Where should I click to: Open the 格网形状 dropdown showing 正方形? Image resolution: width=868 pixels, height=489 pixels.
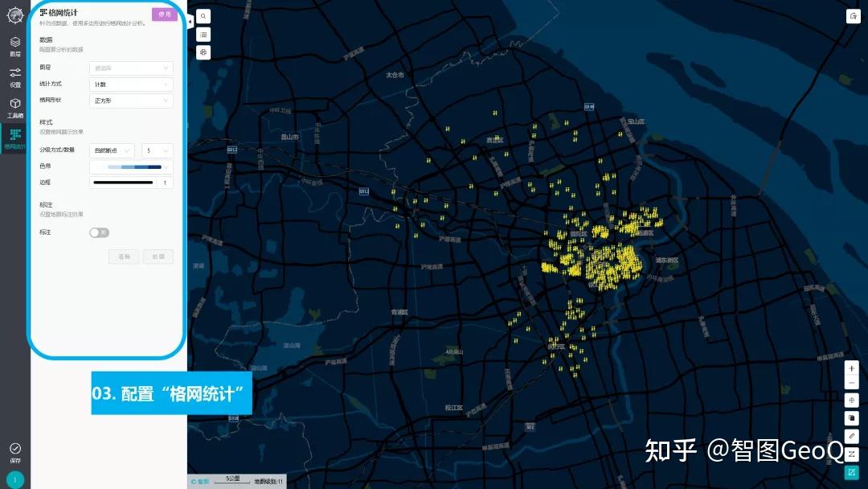point(131,101)
